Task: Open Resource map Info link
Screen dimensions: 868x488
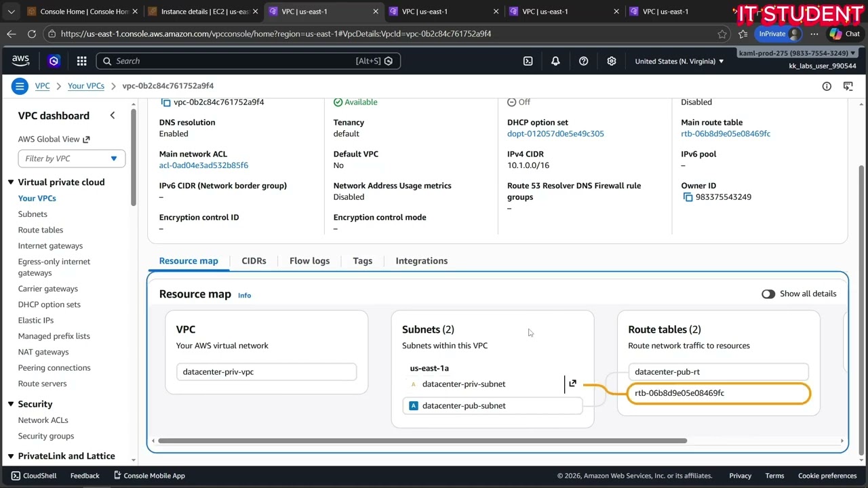Action: 244,296
